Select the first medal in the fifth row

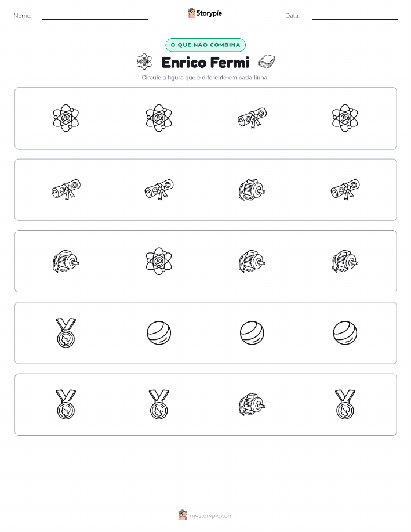pyautogui.click(x=66, y=404)
